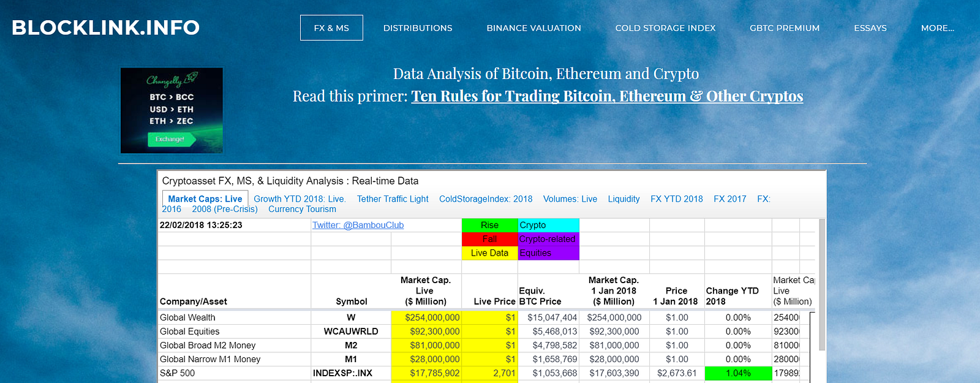Click the INDEXSP:.INX symbol cell
Image resolution: width=980 pixels, height=383 pixels.
point(351,373)
